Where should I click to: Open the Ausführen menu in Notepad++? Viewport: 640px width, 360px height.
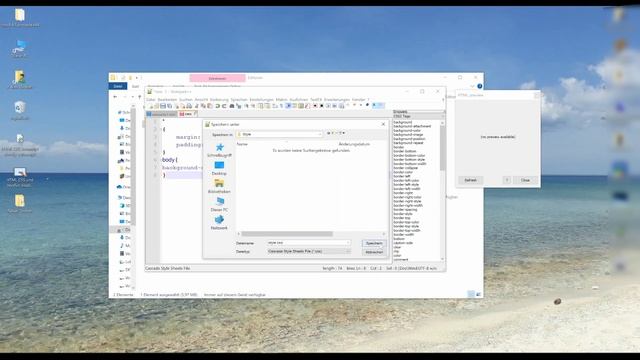[298, 100]
